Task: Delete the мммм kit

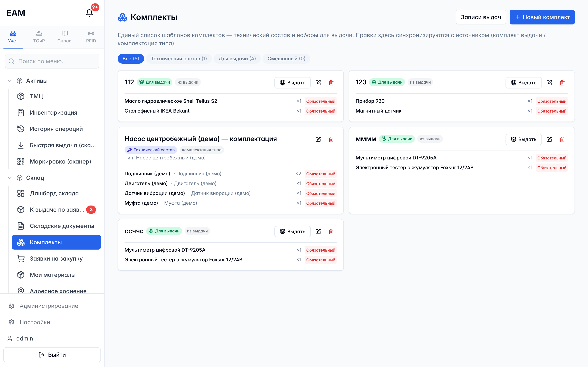Action: tap(562, 139)
